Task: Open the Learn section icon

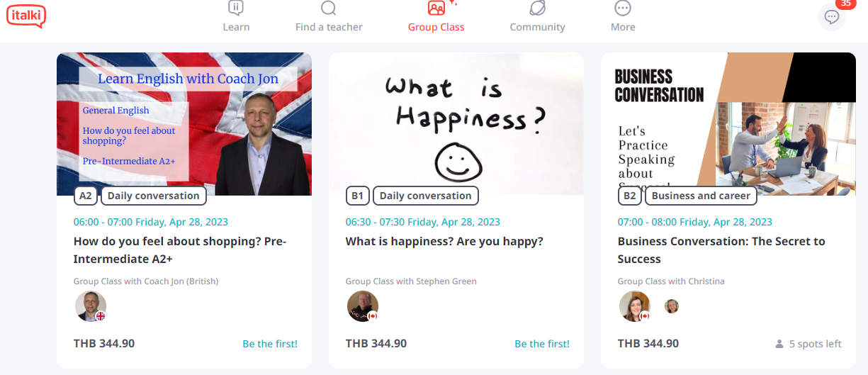Action: click(x=236, y=8)
